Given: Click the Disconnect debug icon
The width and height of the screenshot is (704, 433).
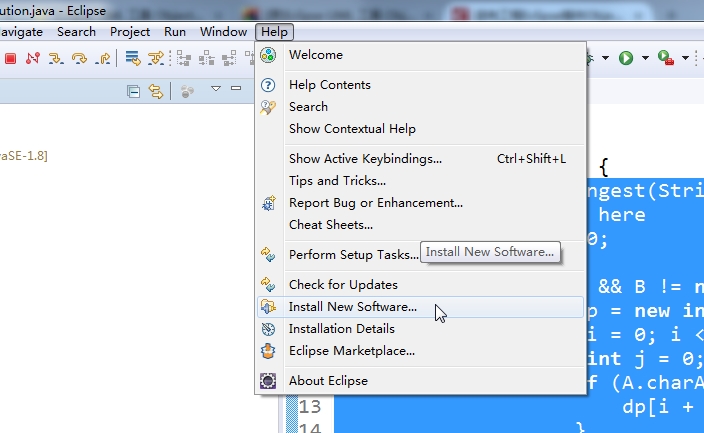Looking at the screenshot, I should [x=33, y=58].
